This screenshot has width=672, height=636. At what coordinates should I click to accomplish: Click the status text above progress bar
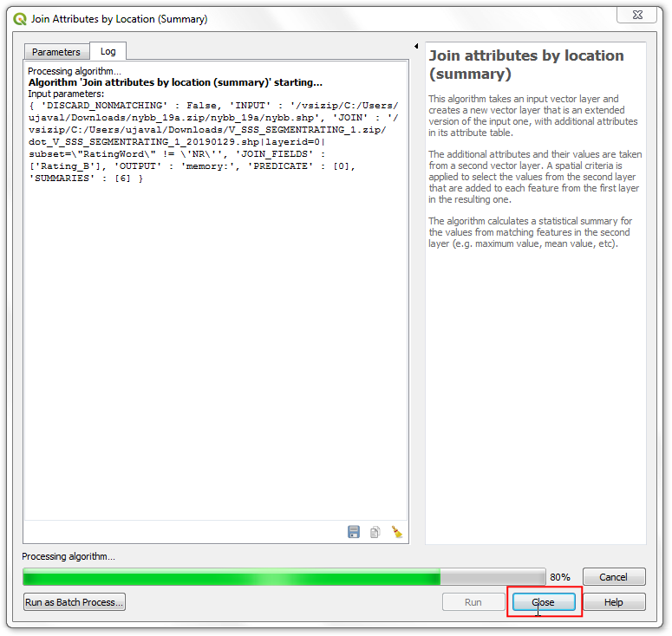(69, 557)
